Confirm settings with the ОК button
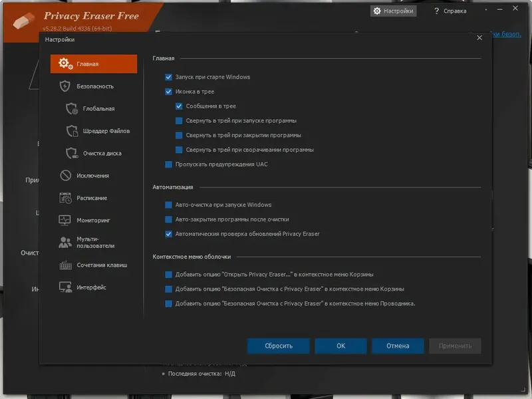The width and height of the screenshot is (532, 399). click(340, 346)
